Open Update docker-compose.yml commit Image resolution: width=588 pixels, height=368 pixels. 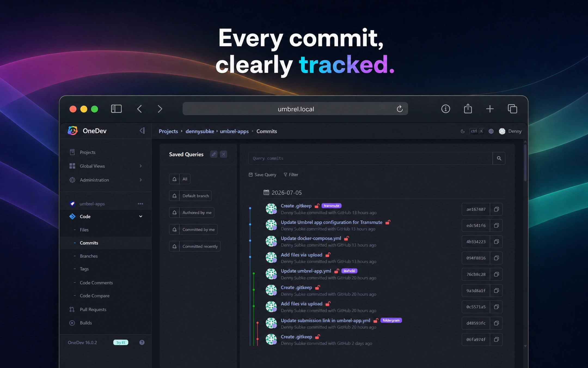pos(311,238)
